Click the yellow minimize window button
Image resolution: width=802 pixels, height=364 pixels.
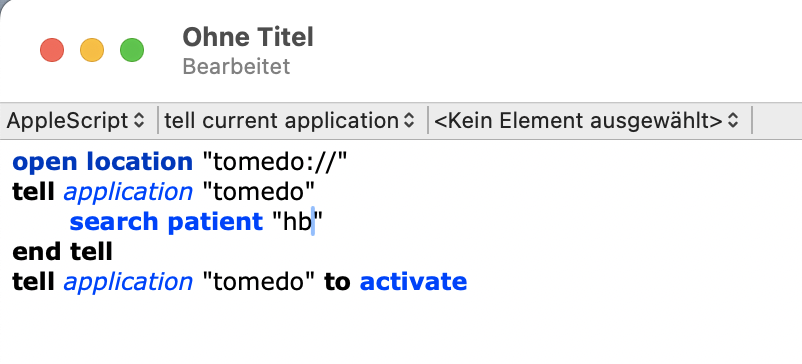[92, 50]
